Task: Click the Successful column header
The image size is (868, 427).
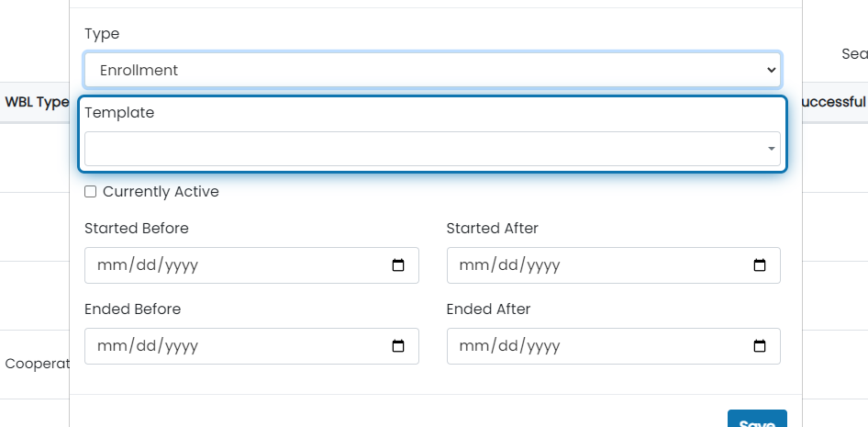Action: click(x=833, y=102)
